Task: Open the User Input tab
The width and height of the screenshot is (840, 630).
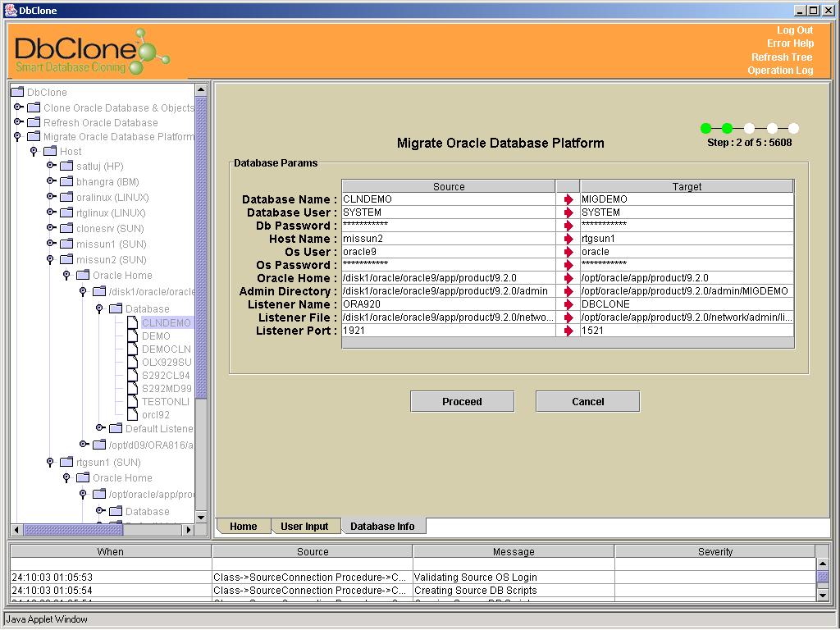Action: point(304,526)
